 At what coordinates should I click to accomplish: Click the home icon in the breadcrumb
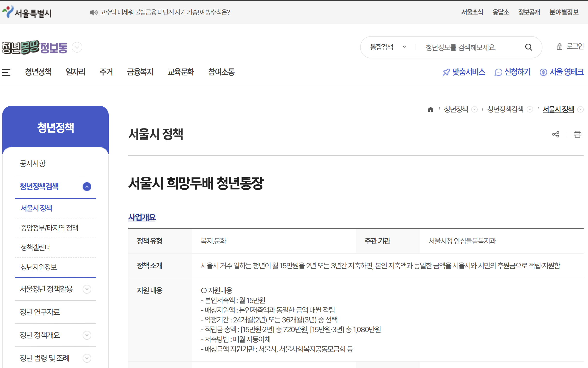[430, 109]
